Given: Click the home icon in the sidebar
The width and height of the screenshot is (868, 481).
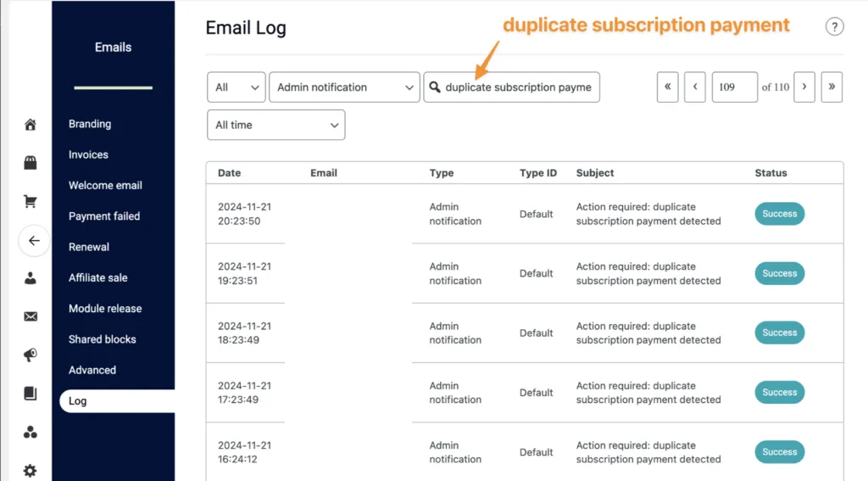Looking at the screenshot, I should [x=31, y=125].
